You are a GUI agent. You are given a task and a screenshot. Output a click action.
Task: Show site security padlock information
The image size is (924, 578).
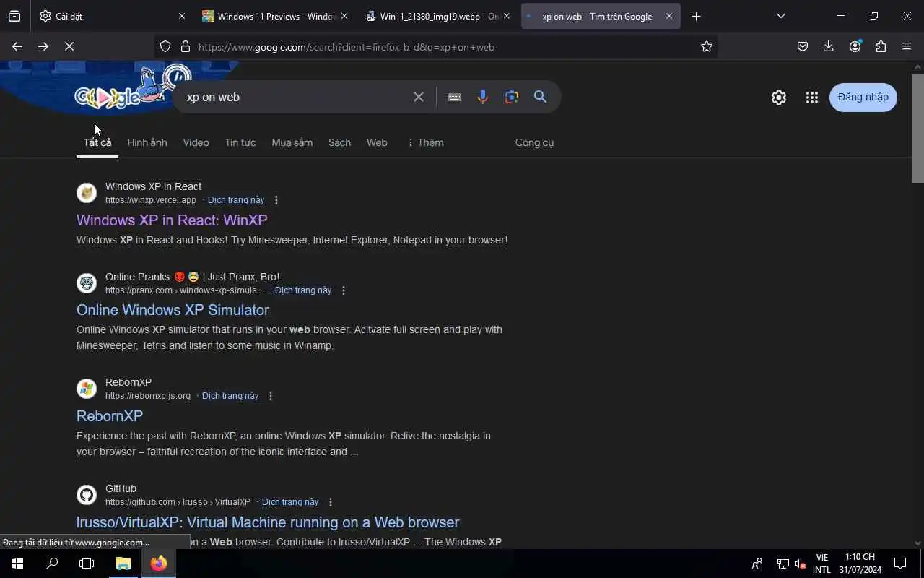(186, 46)
